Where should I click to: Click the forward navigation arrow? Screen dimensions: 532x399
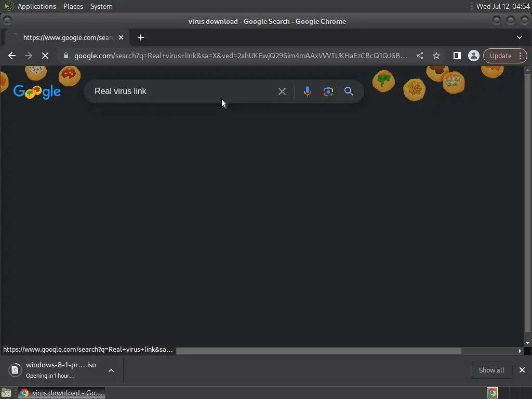(x=29, y=56)
